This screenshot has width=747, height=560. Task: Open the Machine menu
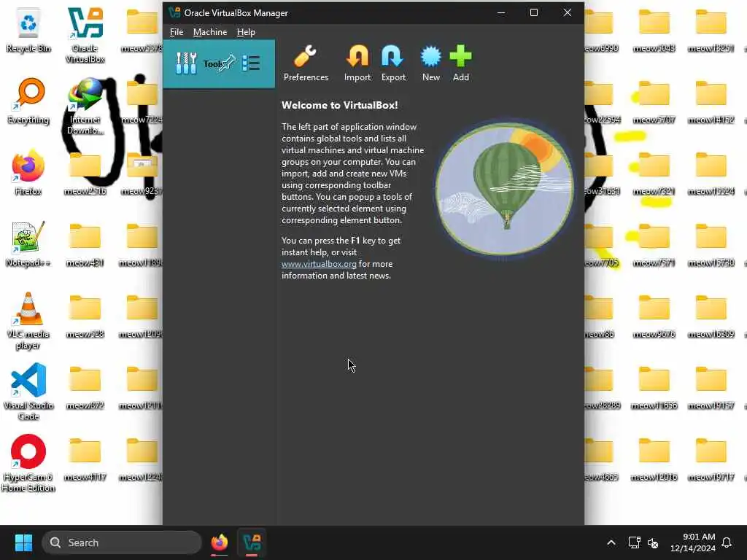click(209, 32)
